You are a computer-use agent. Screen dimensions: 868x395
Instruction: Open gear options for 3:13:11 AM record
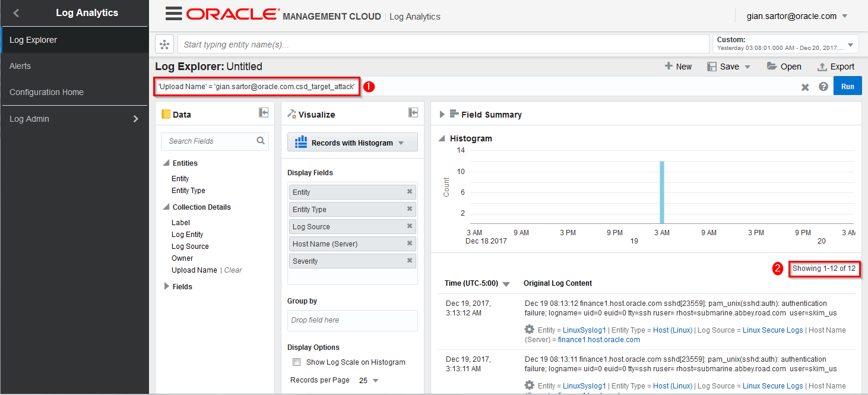coord(530,385)
